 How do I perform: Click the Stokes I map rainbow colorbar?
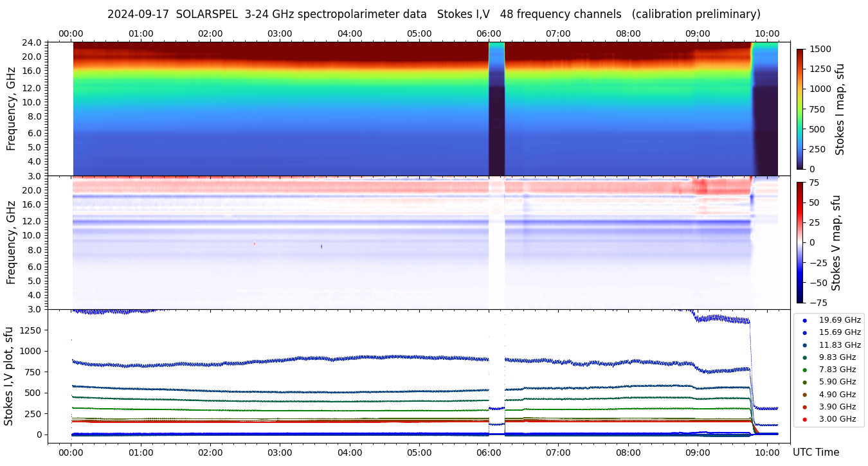tap(800, 109)
